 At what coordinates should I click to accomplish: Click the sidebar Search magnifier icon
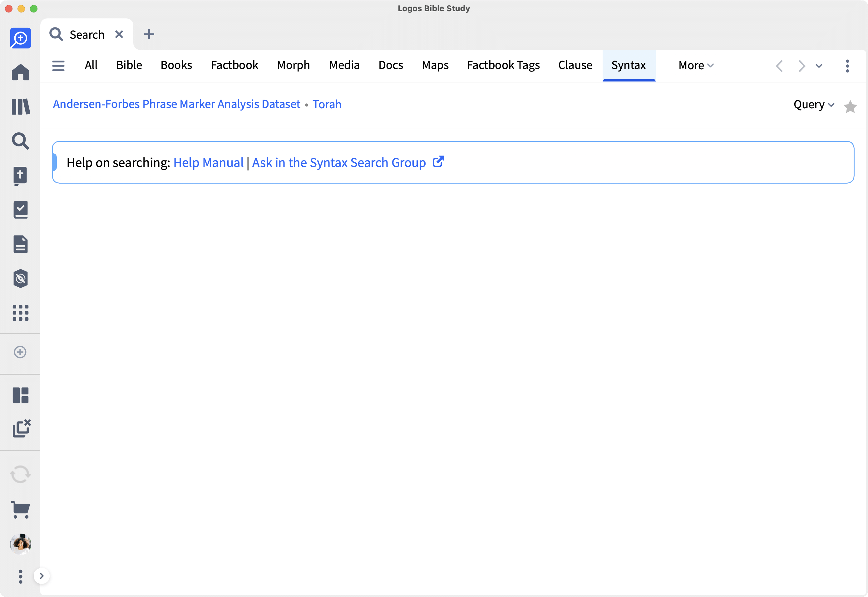tap(20, 141)
